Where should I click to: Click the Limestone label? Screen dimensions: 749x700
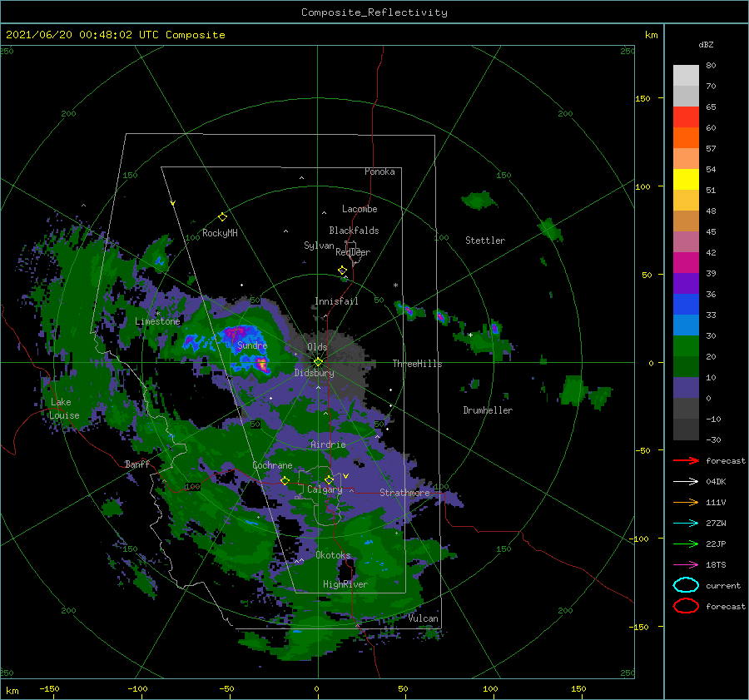157,321
